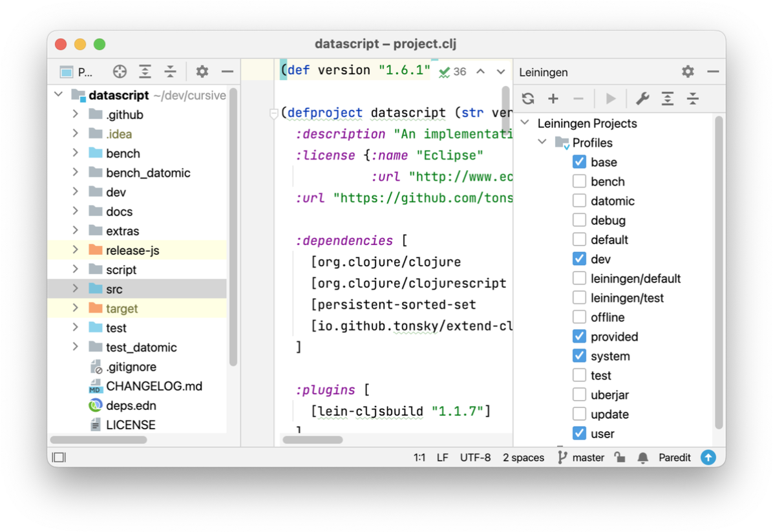
Task: Click the inspection checkmark widget showing 36
Action: point(452,72)
